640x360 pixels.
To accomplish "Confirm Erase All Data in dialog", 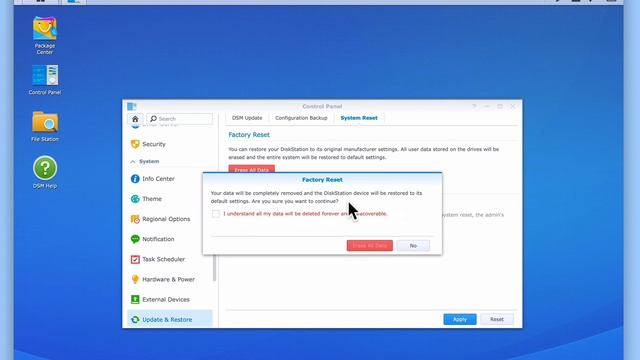I will (x=370, y=246).
